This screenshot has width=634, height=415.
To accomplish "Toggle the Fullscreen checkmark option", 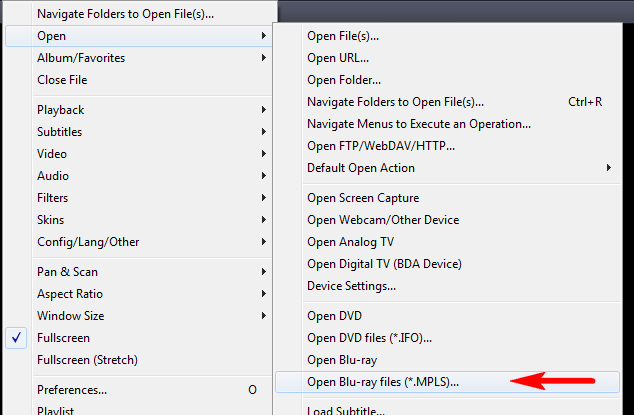I will (x=138, y=338).
